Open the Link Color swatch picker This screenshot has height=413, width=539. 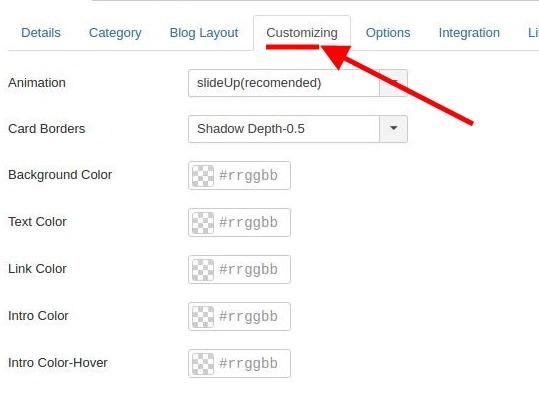click(x=203, y=270)
